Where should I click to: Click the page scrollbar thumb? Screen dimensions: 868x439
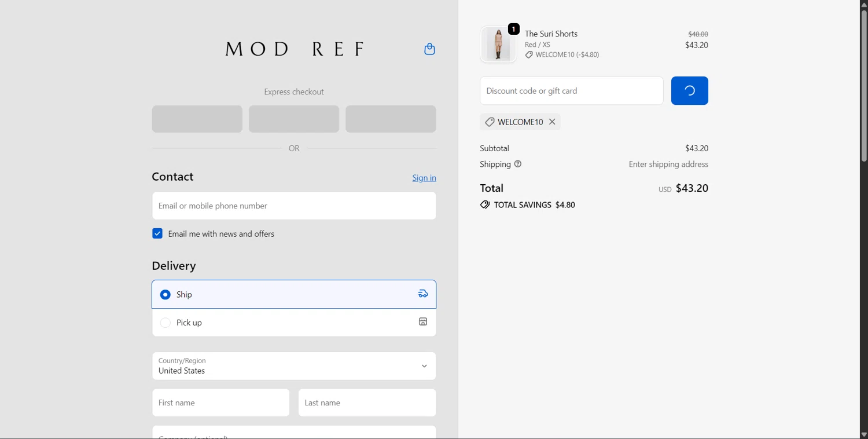point(864,86)
